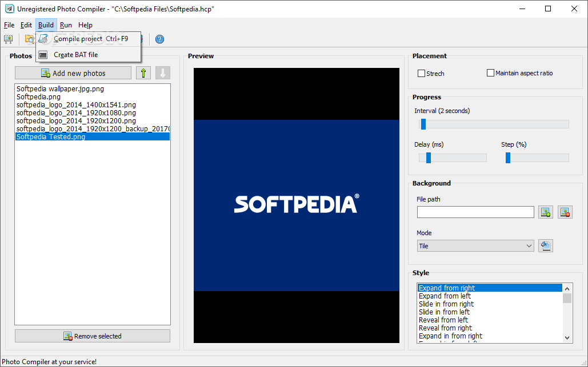
Task: Open the help question mark icon
Action: pyautogui.click(x=160, y=39)
